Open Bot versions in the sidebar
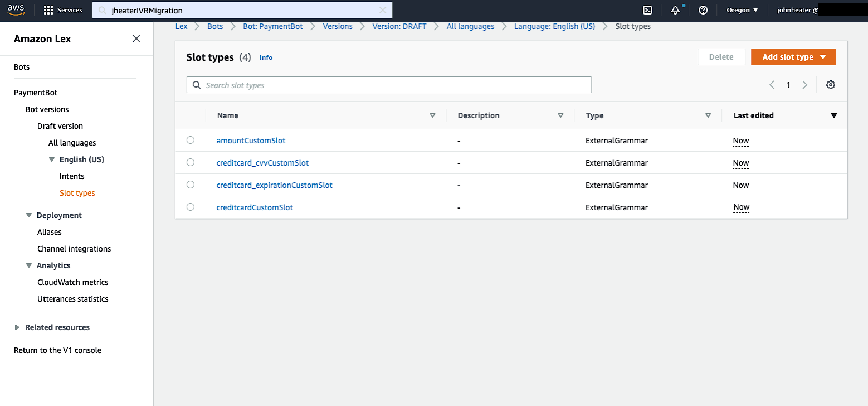This screenshot has width=868, height=406. coord(47,109)
